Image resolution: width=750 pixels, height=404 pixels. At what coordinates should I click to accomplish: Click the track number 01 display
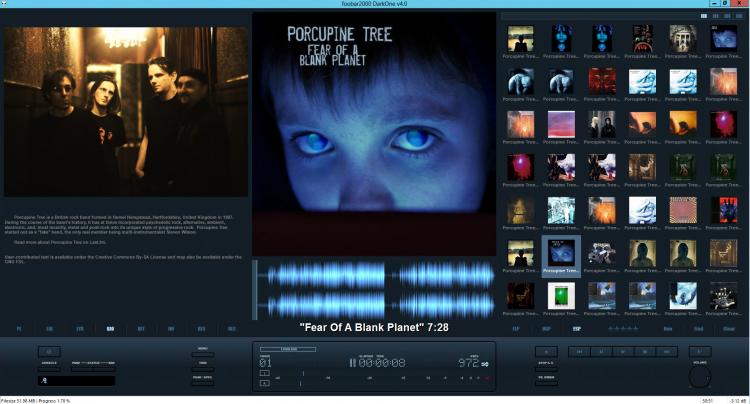265,363
